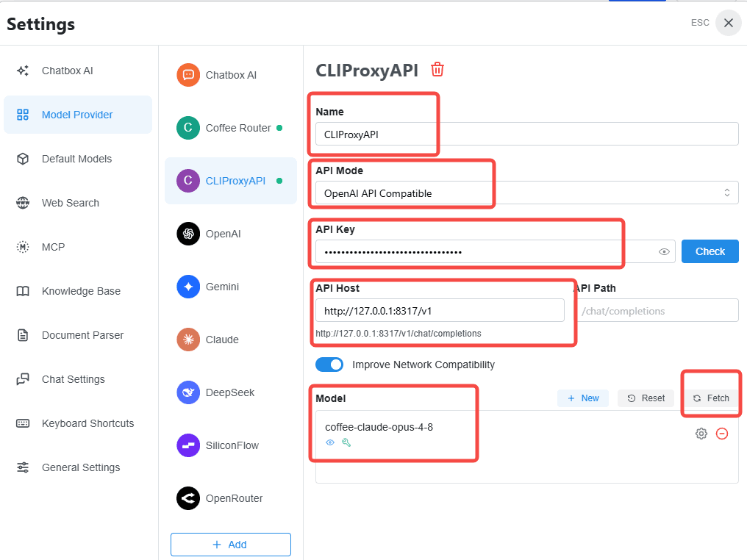The image size is (747, 560).
Task: Open Keyboard Shortcuts section
Action: 78,423
